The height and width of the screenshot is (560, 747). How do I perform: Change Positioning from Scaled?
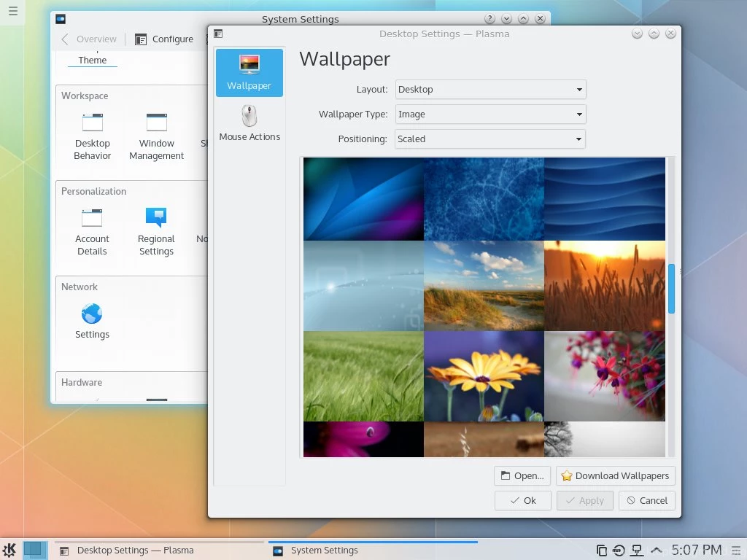(489, 139)
